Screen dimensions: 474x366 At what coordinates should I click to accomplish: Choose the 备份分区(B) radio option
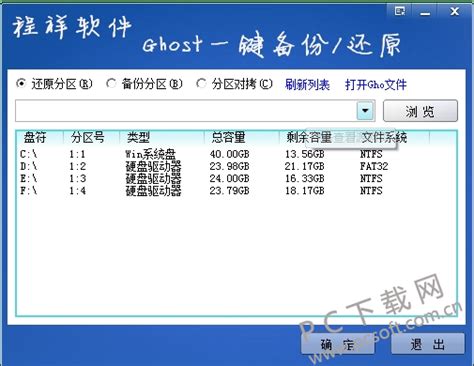(144, 84)
